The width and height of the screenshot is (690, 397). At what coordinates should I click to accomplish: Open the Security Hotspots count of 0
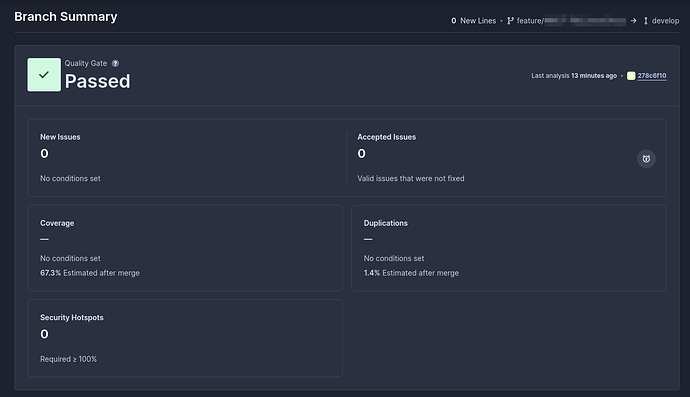pyautogui.click(x=44, y=334)
